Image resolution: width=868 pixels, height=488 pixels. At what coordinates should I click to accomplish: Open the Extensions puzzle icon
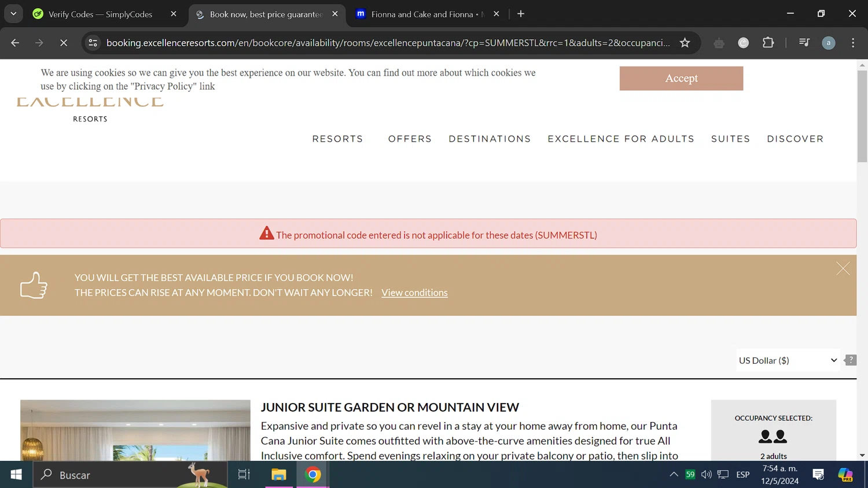pyautogui.click(x=768, y=43)
